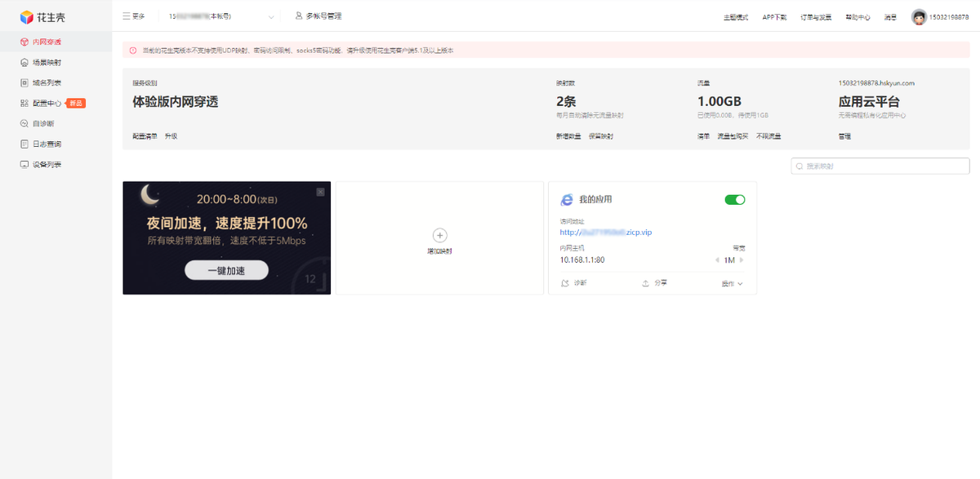The image size is (980, 479).
Task: Click the 搜索映射 search field
Action: point(880,166)
